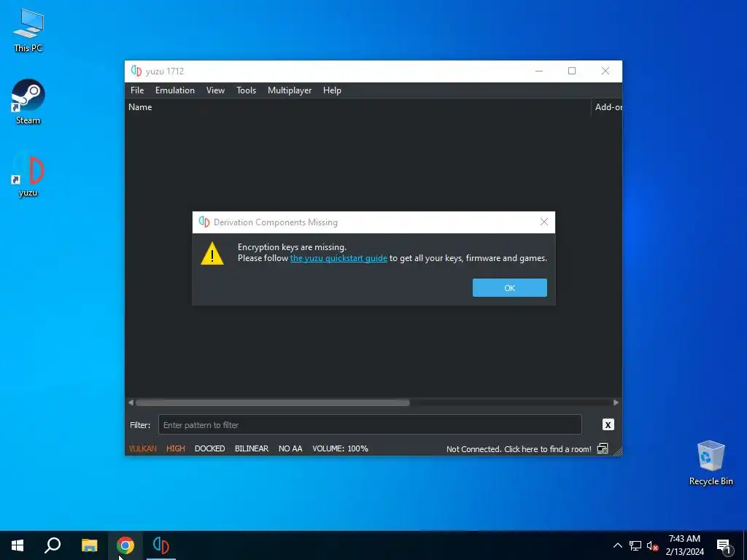Image resolution: width=747 pixels, height=560 pixels.
Task: Click the muted volume tray icon
Action: pos(652,545)
